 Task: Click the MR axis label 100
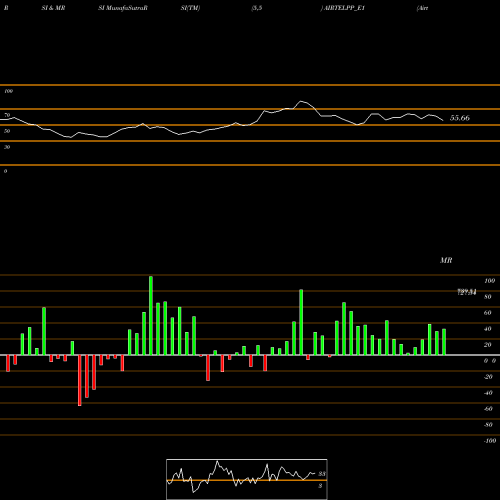pyautogui.click(x=489, y=281)
